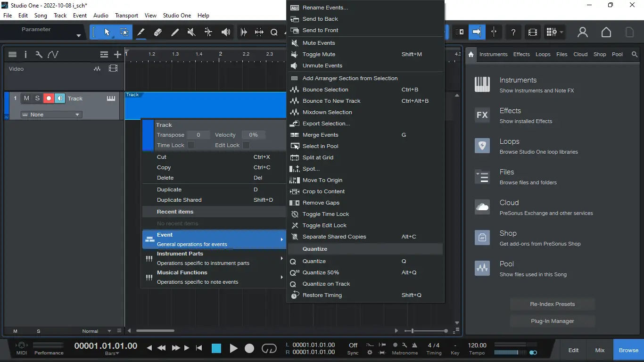Click the Instruments piano icon in browser
Screen dimensions: 644x362
pyautogui.click(x=482, y=85)
